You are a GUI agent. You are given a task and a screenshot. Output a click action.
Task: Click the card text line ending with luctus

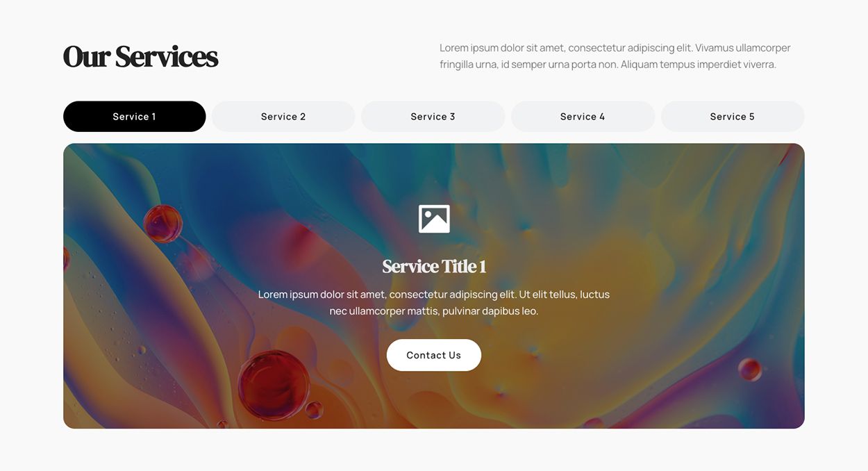(434, 295)
